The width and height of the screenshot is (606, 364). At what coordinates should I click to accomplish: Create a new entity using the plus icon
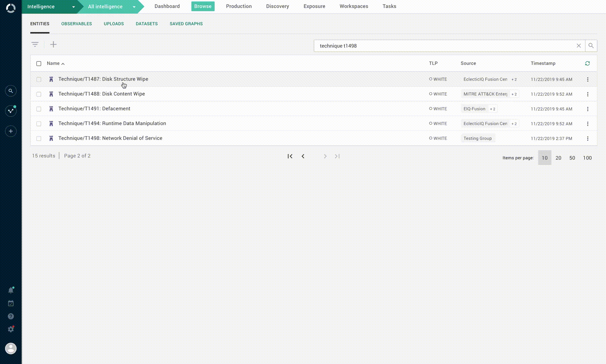pos(53,44)
